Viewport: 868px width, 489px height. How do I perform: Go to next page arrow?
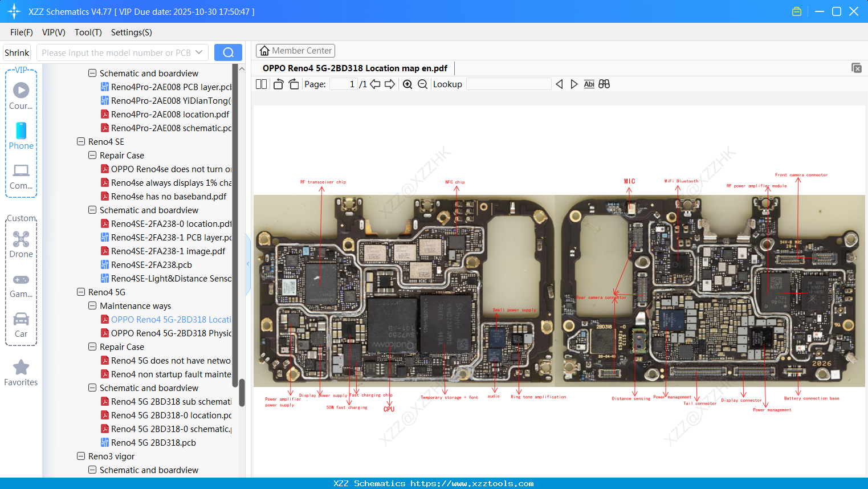[390, 84]
